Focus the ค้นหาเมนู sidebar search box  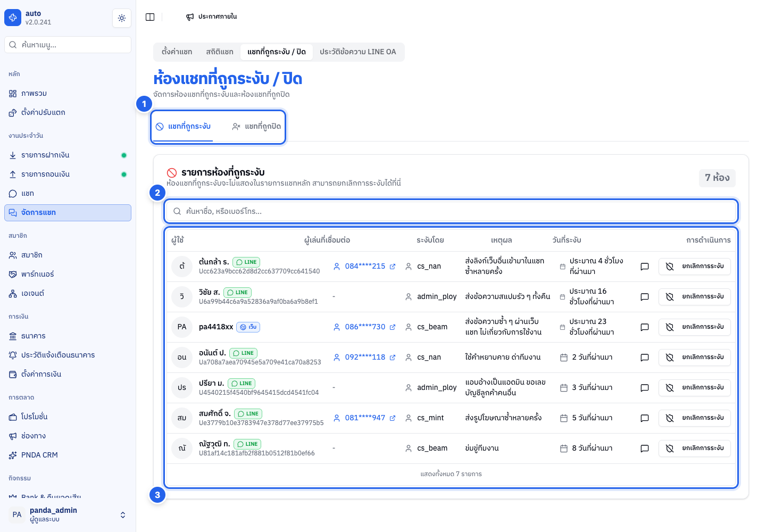68,45
